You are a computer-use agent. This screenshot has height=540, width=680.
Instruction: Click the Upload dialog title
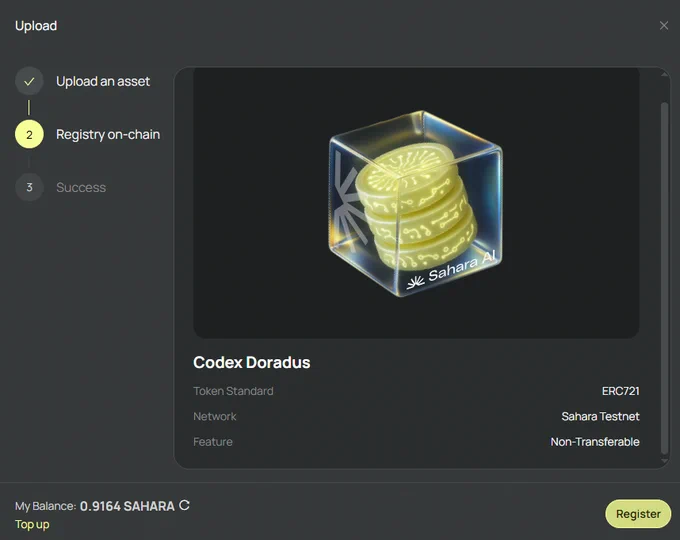36,26
